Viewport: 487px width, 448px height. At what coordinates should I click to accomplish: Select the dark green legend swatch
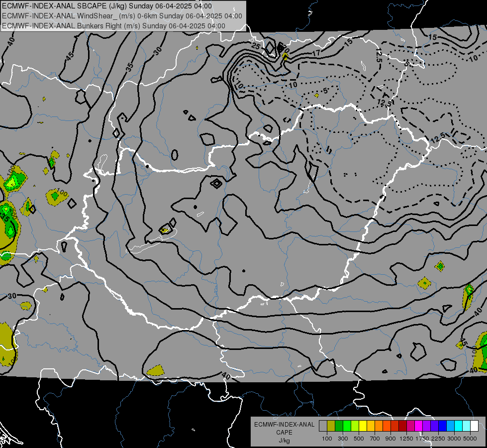point(339,426)
